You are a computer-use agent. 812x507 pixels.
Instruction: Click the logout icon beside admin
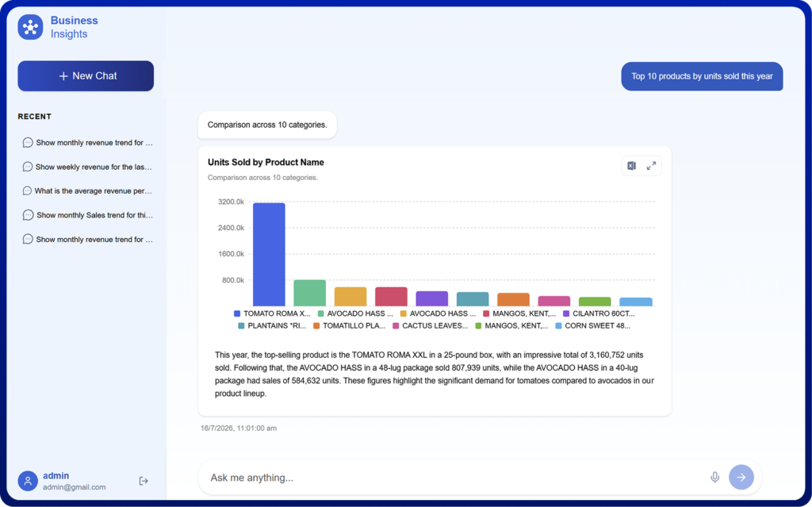pos(144,481)
